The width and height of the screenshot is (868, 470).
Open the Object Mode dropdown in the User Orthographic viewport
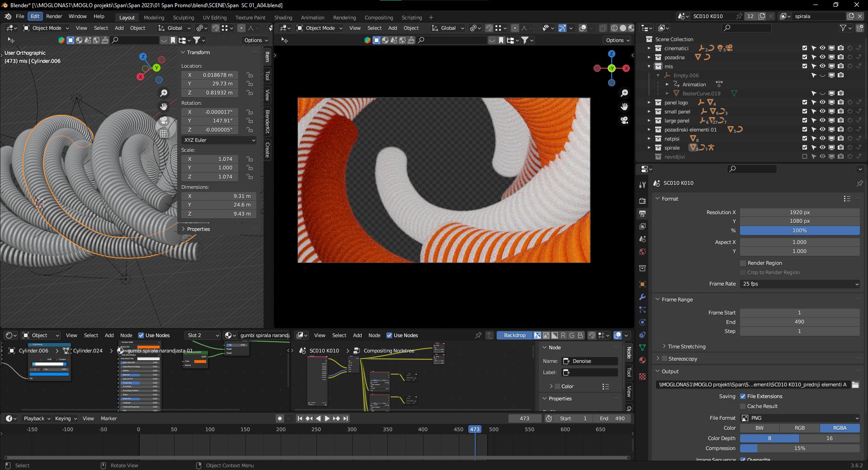click(x=46, y=28)
